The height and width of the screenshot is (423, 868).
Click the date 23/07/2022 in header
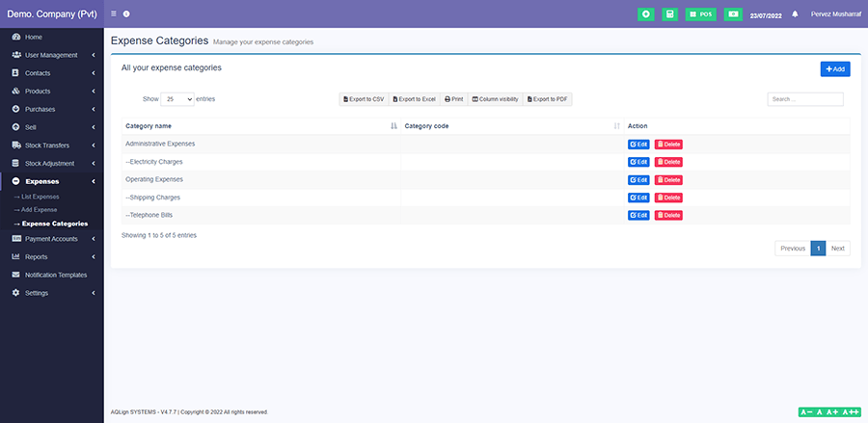[766, 15]
